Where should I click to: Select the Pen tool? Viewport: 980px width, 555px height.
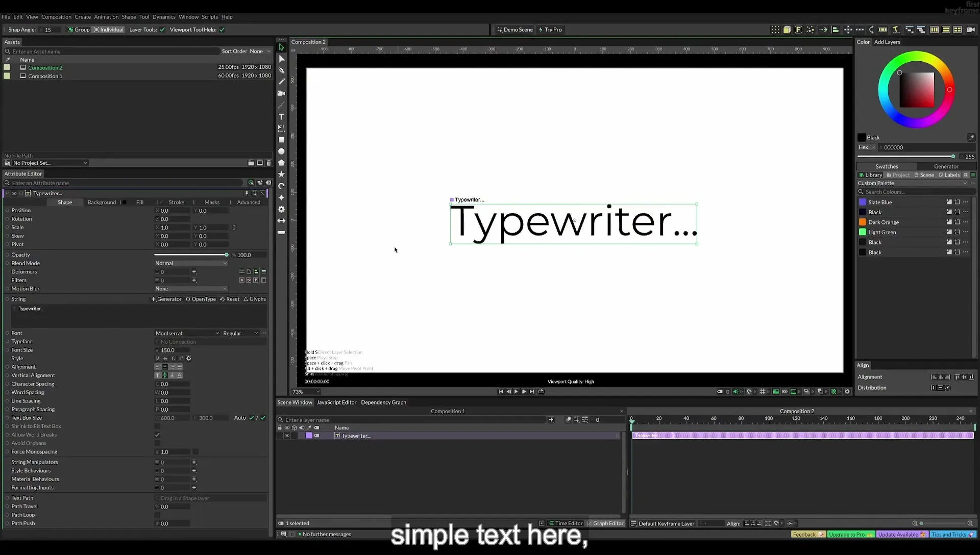click(x=281, y=70)
